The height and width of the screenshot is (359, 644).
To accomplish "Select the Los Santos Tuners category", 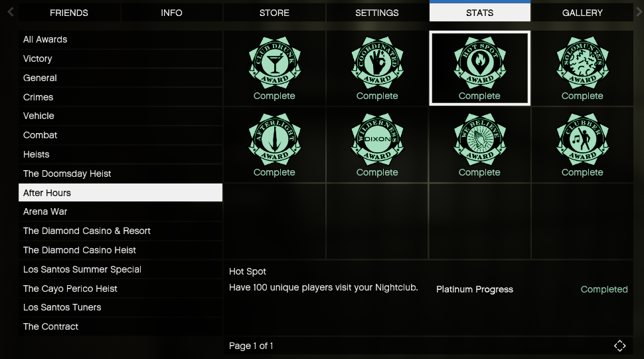I will [120, 307].
